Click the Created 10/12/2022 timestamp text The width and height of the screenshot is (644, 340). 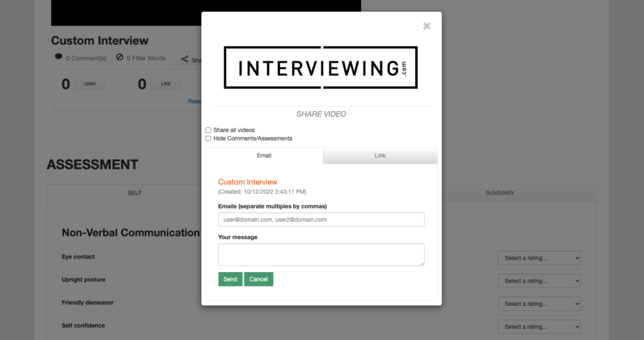(262, 192)
